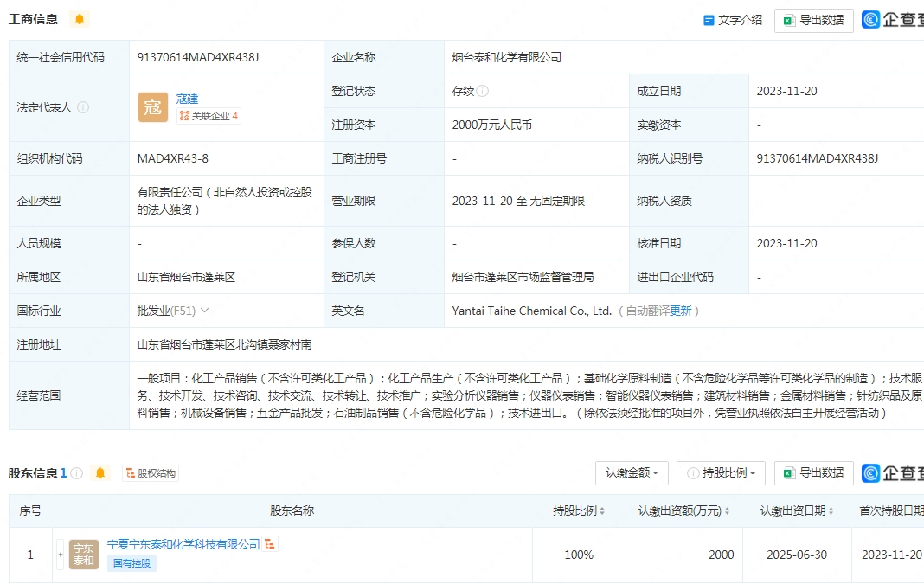The height and width of the screenshot is (584, 924).
Task: Click info icon next to 法定代表人
Action: click(84, 107)
